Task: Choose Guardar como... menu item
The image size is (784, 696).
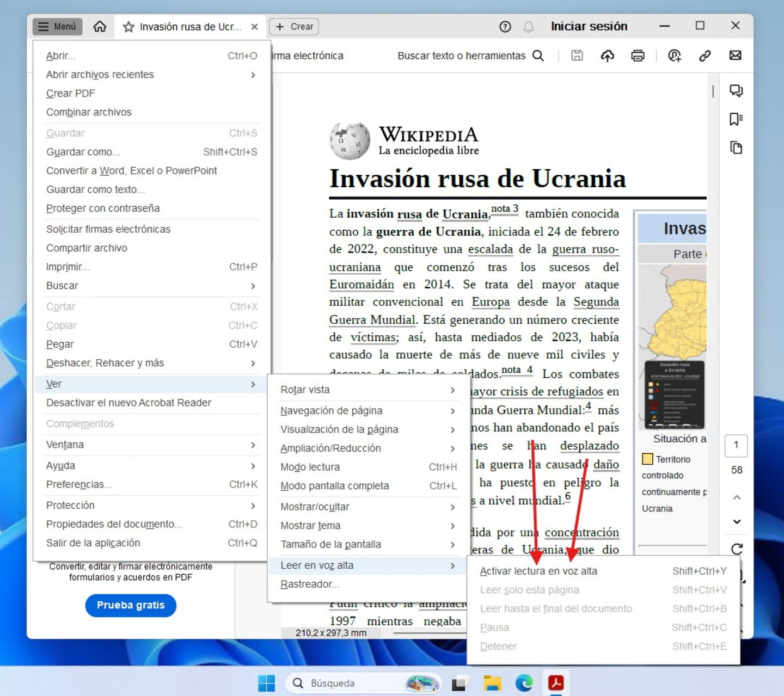Action: coord(151,152)
